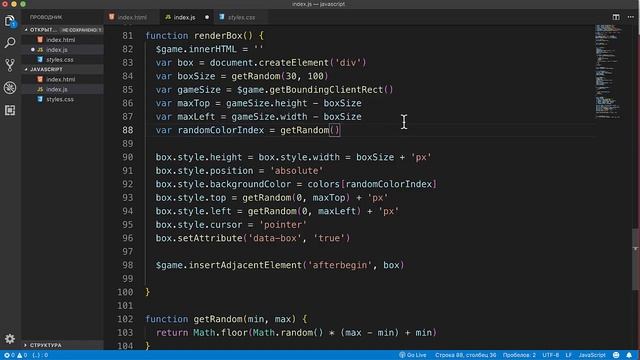
Task: Split the editor to the right
Action: pyautogui.click(x=616, y=17)
